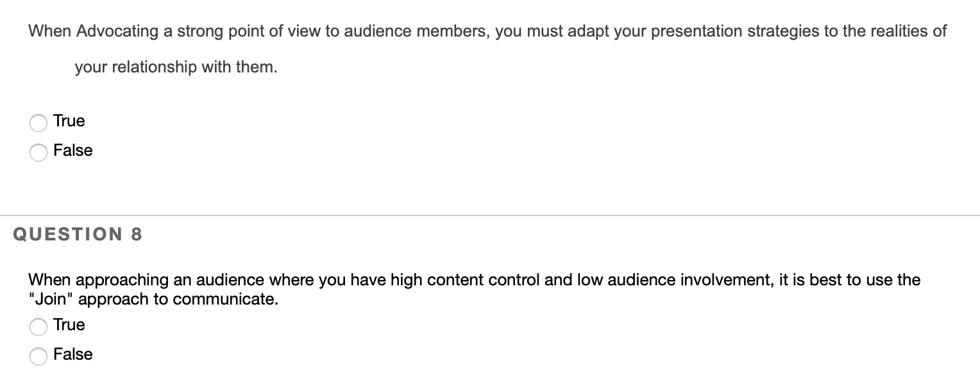The width and height of the screenshot is (980, 386).
Task: Click the 'True' label text under Advocating statement
Action: pos(69,121)
